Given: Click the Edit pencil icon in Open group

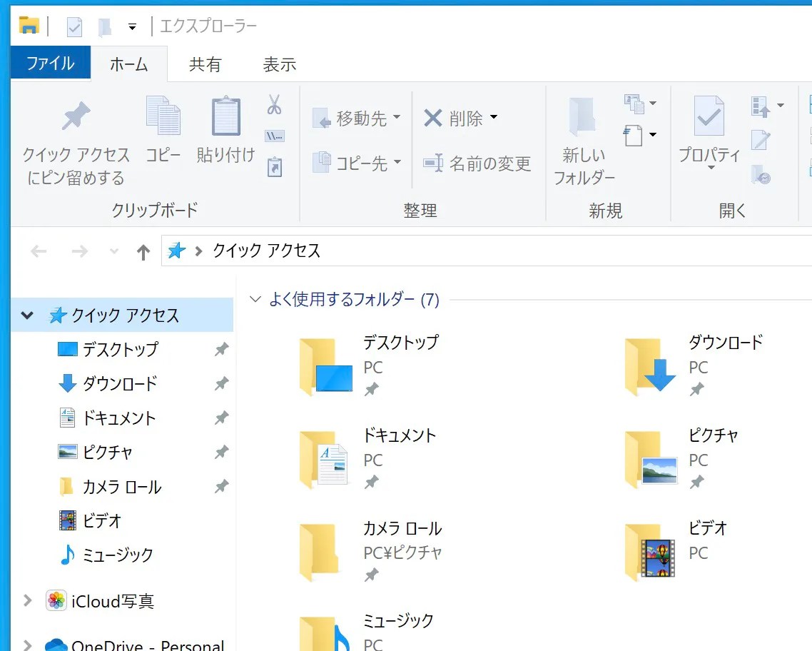Looking at the screenshot, I should (761, 139).
